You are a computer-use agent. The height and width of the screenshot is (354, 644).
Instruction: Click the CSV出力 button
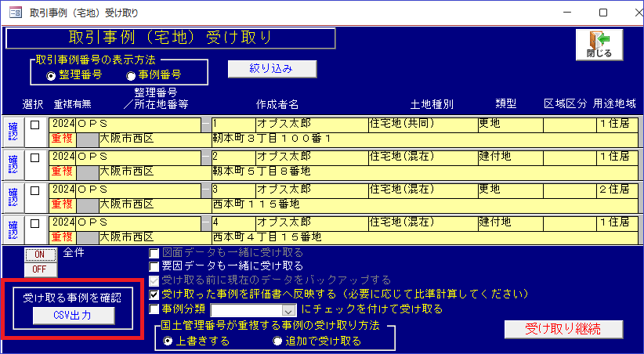pyautogui.click(x=74, y=315)
